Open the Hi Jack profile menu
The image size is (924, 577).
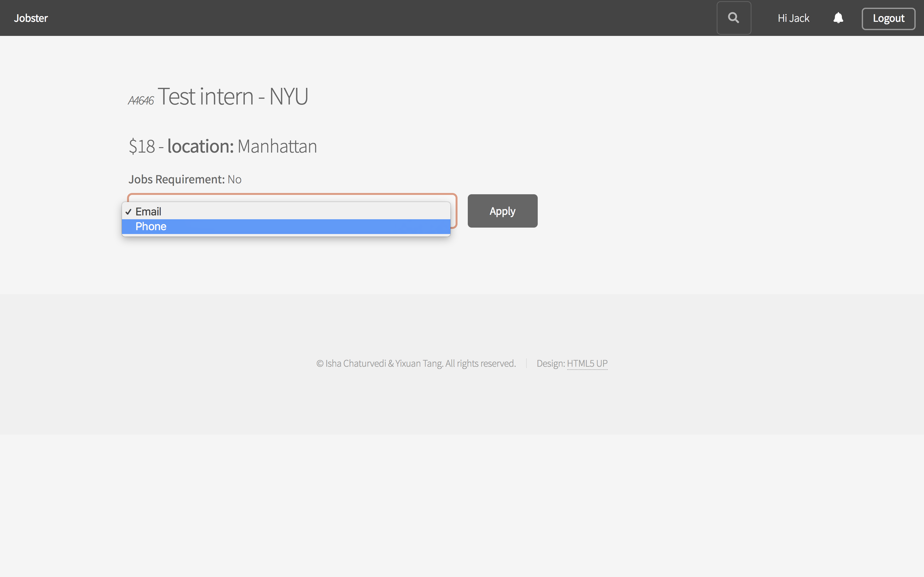[793, 18]
